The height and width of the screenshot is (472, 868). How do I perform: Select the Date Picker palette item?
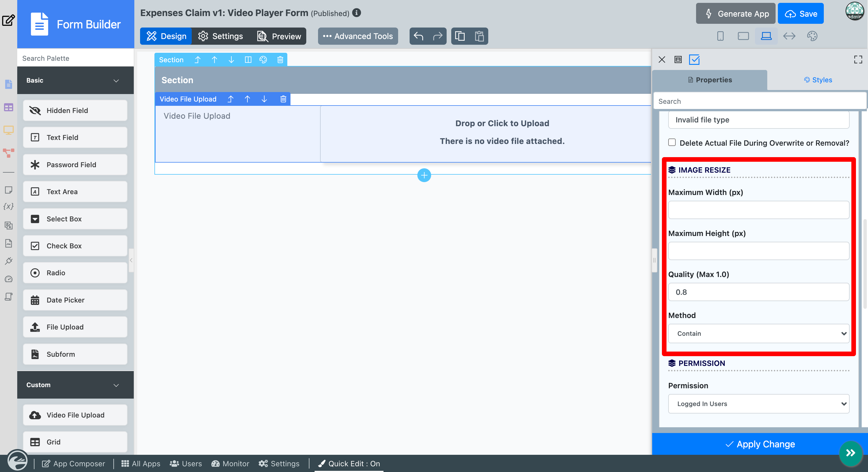click(75, 300)
